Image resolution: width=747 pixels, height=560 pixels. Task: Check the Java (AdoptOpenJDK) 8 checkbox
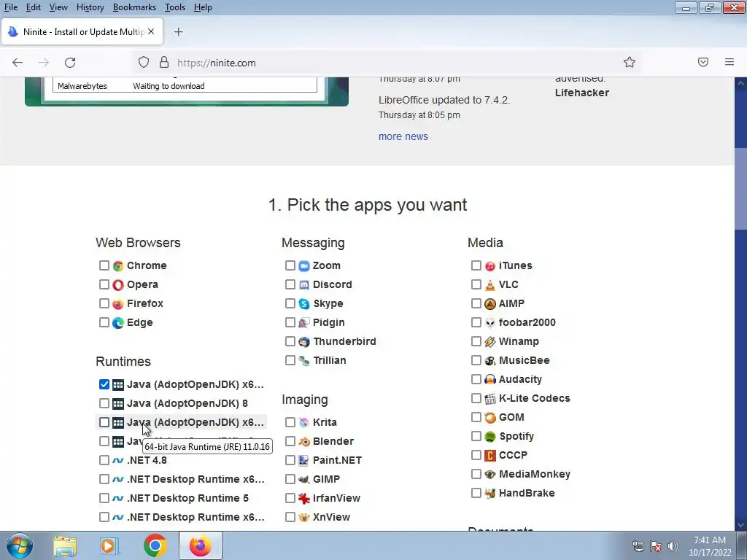(104, 403)
